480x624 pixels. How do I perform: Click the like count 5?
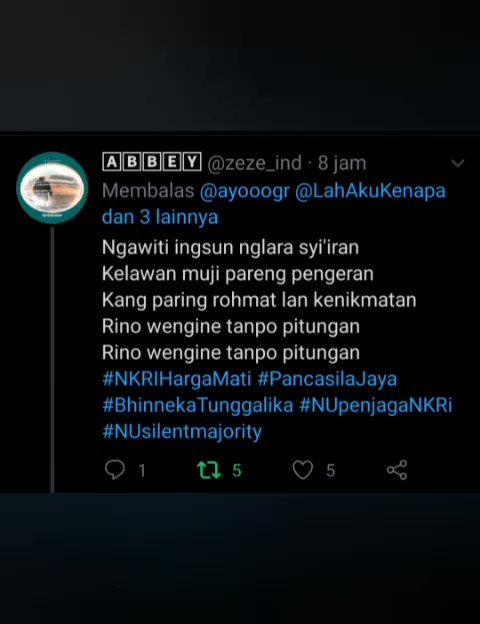331,470
